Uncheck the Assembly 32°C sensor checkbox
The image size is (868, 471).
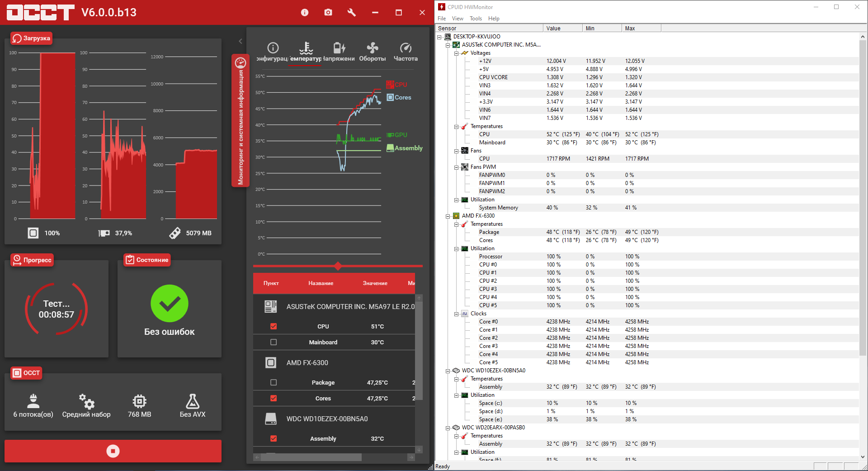(274, 438)
